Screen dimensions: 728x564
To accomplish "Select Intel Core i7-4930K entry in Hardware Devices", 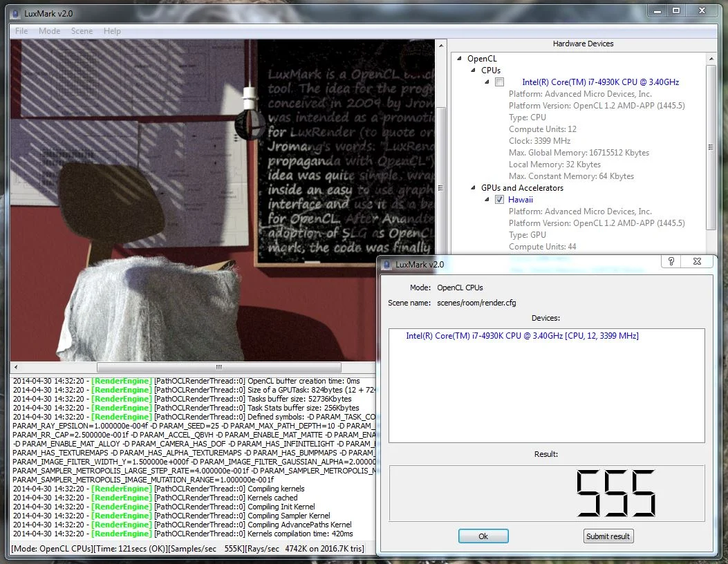I will 600,82.
